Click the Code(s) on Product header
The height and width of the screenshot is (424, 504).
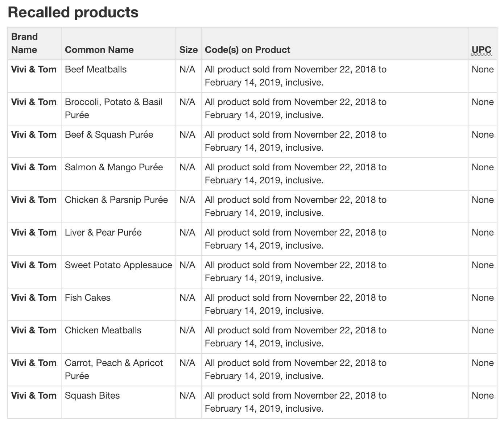pos(247,50)
